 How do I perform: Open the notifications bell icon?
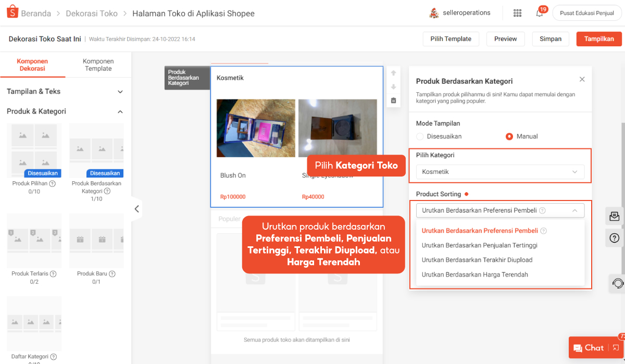tap(540, 14)
